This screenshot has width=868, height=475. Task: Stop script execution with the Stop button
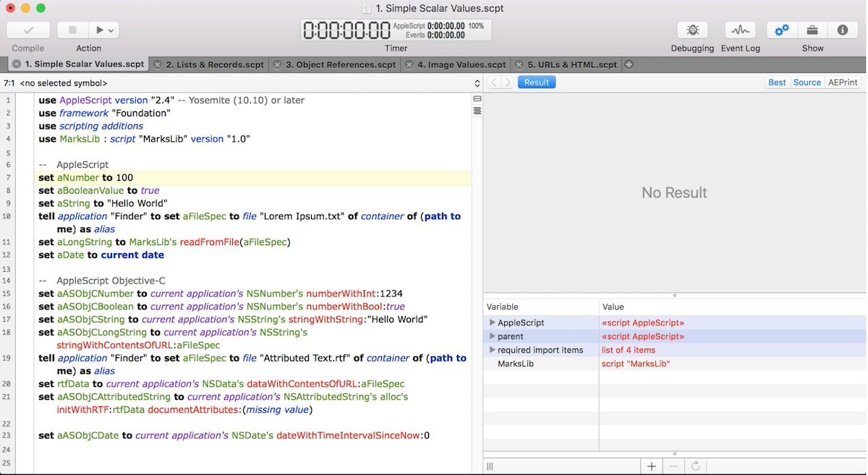(72, 30)
